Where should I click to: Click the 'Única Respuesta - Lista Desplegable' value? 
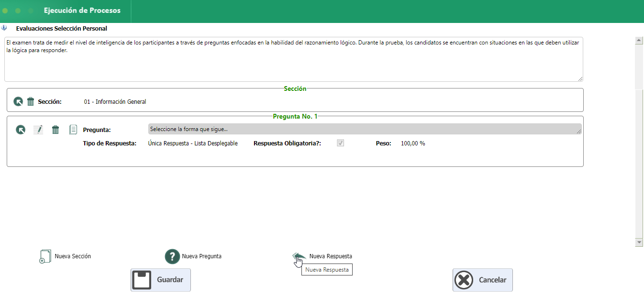click(193, 143)
